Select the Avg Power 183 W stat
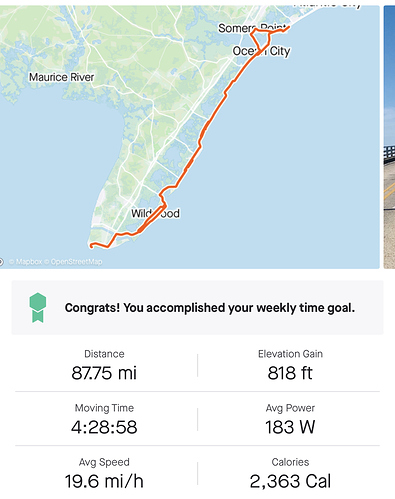 click(x=290, y=419)
